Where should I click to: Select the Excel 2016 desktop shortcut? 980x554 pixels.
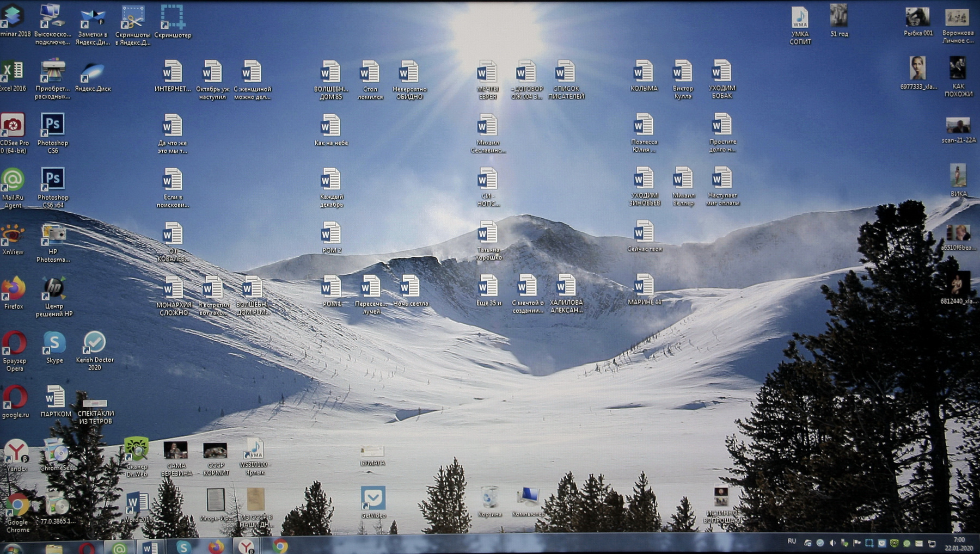point(13,72)
